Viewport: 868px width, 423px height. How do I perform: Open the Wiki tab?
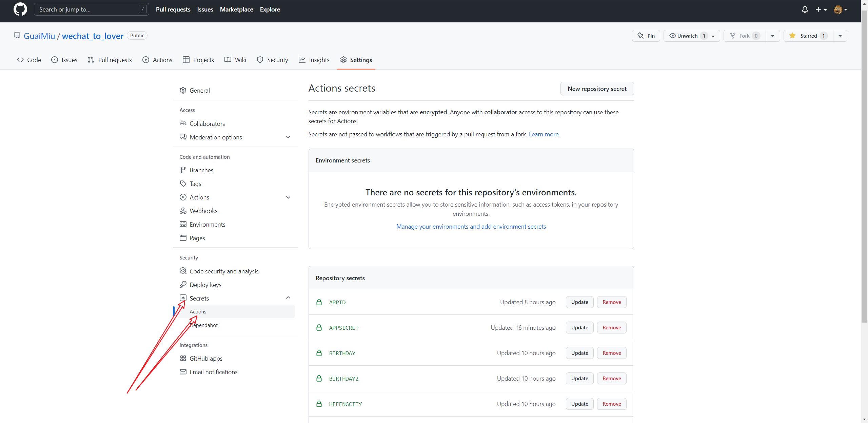(235, 60)
